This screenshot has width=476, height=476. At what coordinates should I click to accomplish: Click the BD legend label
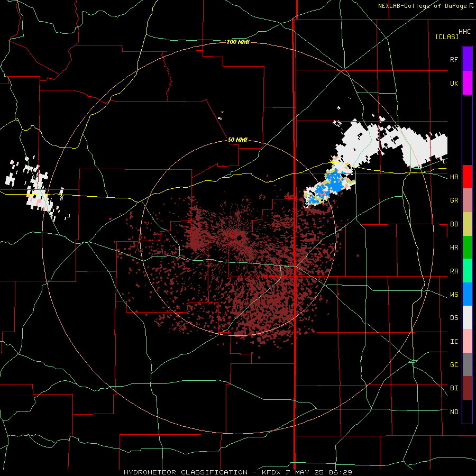pos(454,224)
